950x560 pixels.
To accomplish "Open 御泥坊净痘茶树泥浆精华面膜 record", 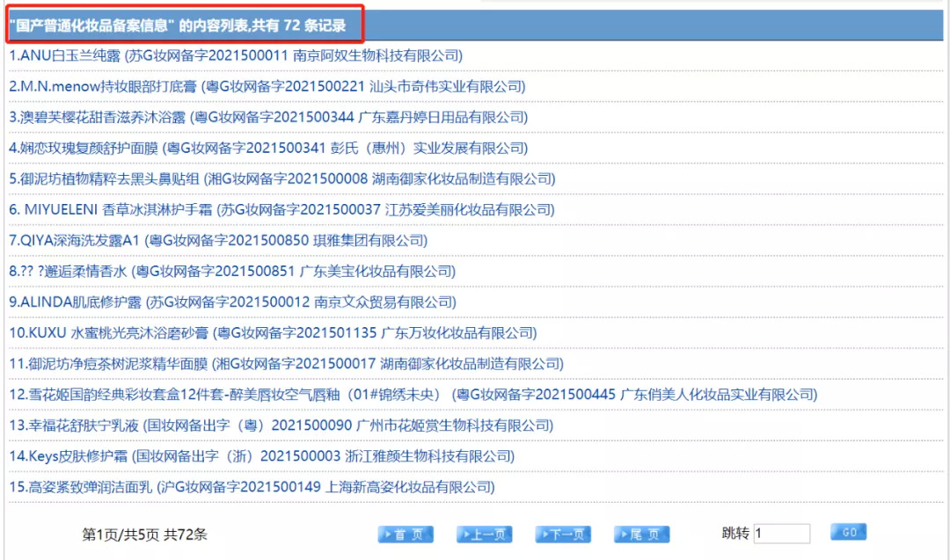I will 287,364.
